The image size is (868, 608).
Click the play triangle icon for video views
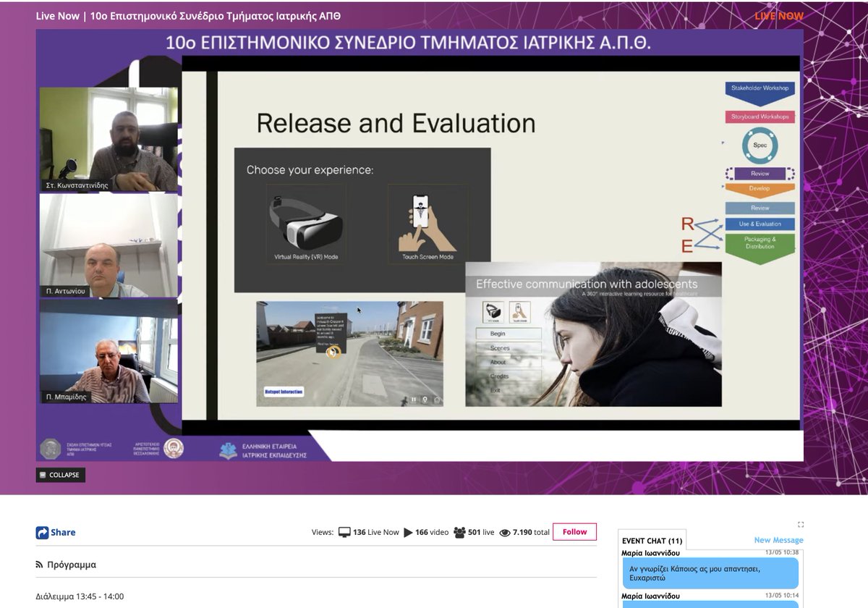click(x=408, y=533)
